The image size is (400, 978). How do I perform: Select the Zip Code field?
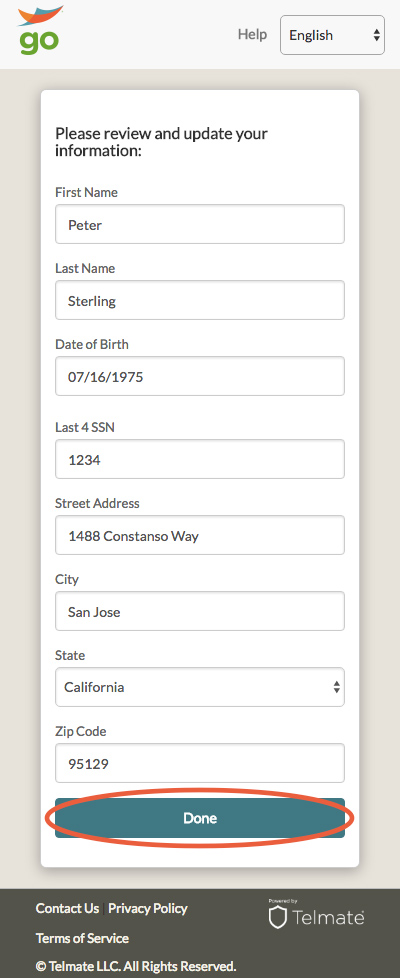pos(200,763)
